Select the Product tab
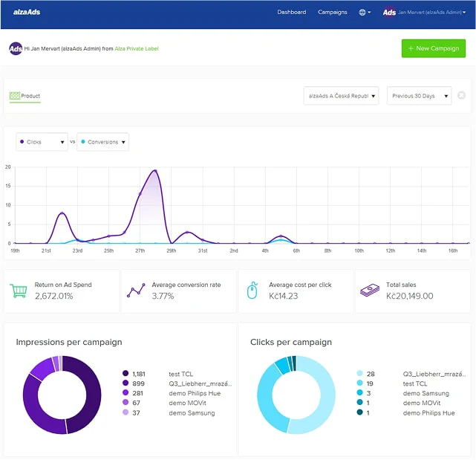The image size is (476, 460). 25,96
